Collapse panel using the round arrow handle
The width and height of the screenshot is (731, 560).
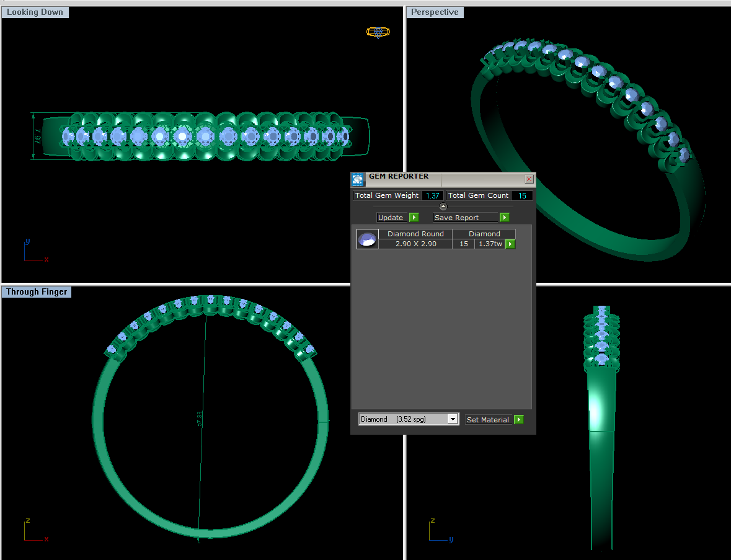(x=443, y=207)
